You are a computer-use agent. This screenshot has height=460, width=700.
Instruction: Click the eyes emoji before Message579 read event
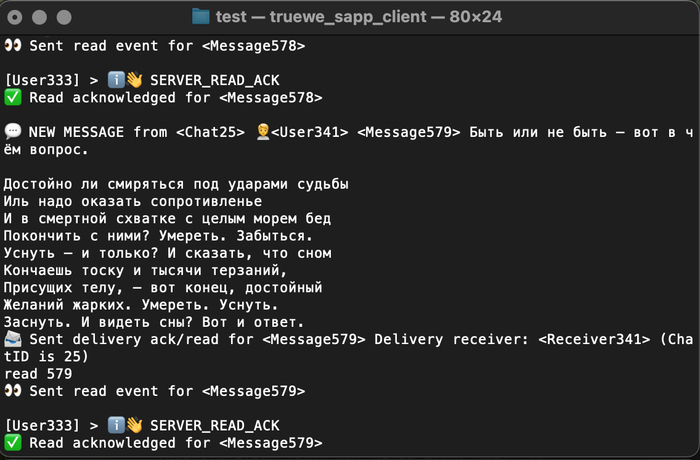(x=13, y=390)
